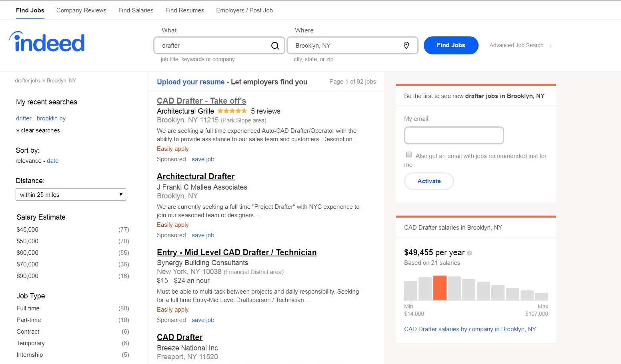Screen dimensions: 621x364
Task: Save the CAD Drafter - Take off's job
Action: tap(203, 159)
